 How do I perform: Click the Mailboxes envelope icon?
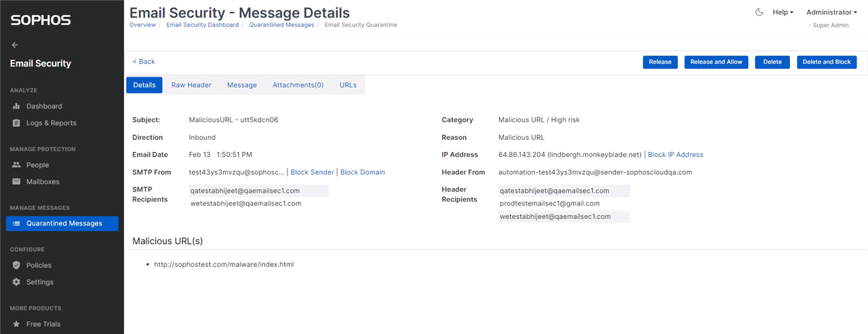coord(16,182)
